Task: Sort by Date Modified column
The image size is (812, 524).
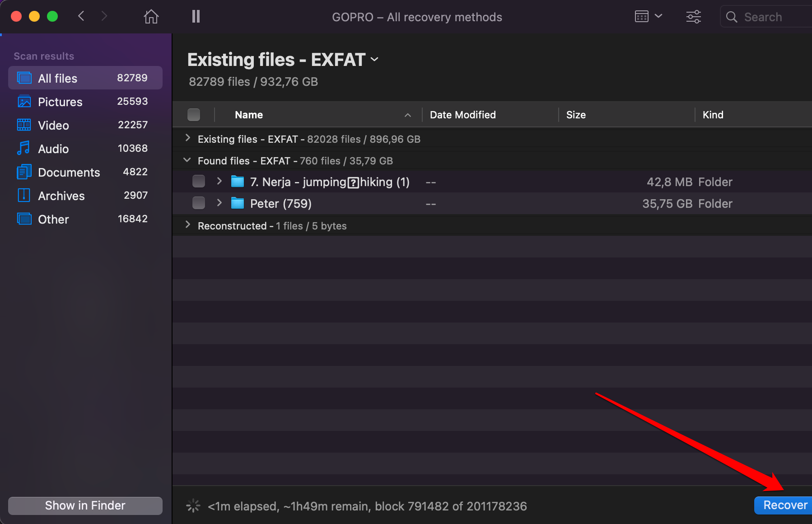Action: point(463,115)
